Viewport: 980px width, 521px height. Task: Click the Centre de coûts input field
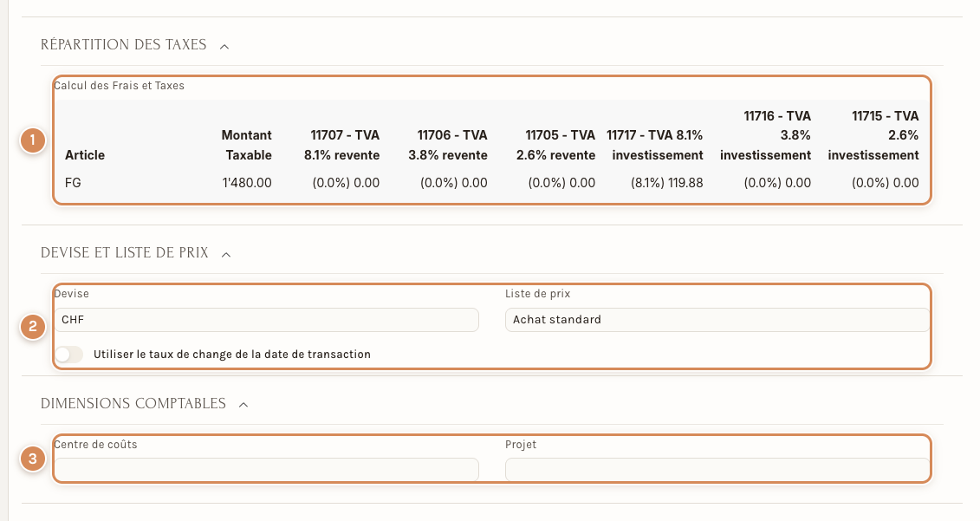click(x=266, y=470)
